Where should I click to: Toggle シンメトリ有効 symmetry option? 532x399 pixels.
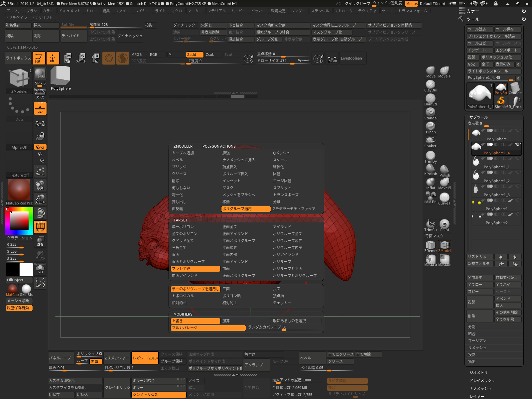point(159,395)
